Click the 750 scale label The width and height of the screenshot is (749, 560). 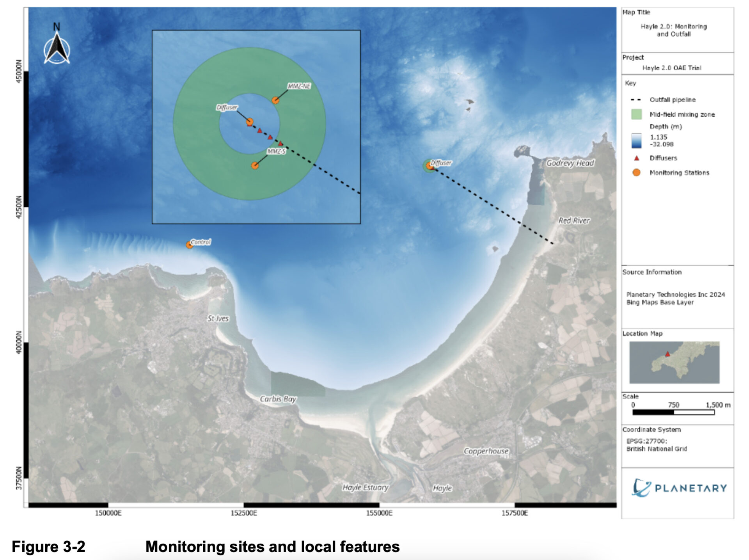(x=673, y=405)
